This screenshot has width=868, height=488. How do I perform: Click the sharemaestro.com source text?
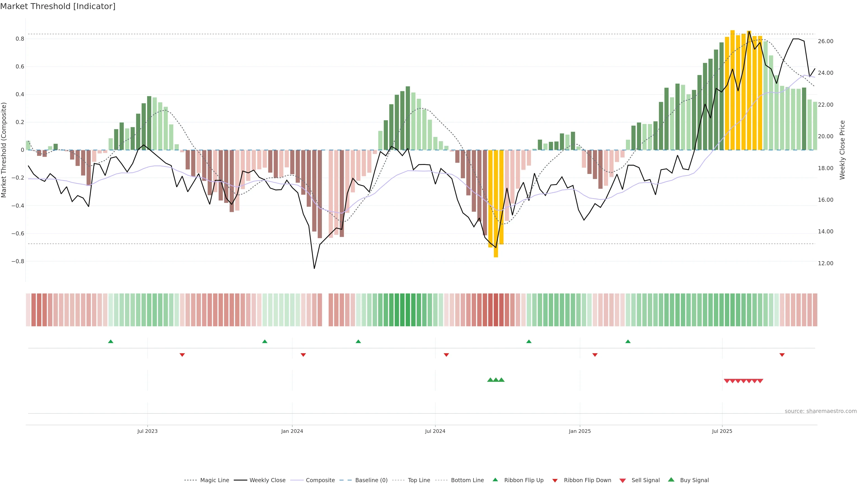coord(821,411)
